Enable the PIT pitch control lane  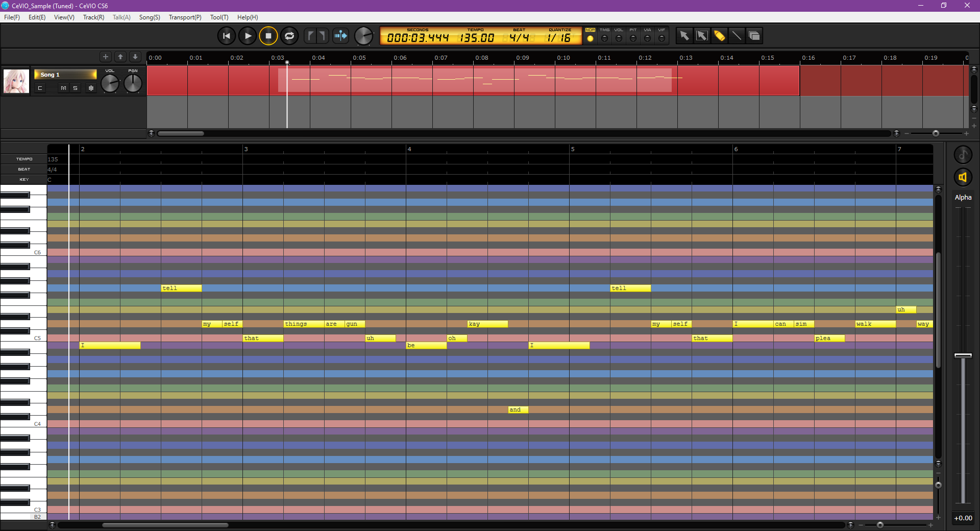(633, 36)
